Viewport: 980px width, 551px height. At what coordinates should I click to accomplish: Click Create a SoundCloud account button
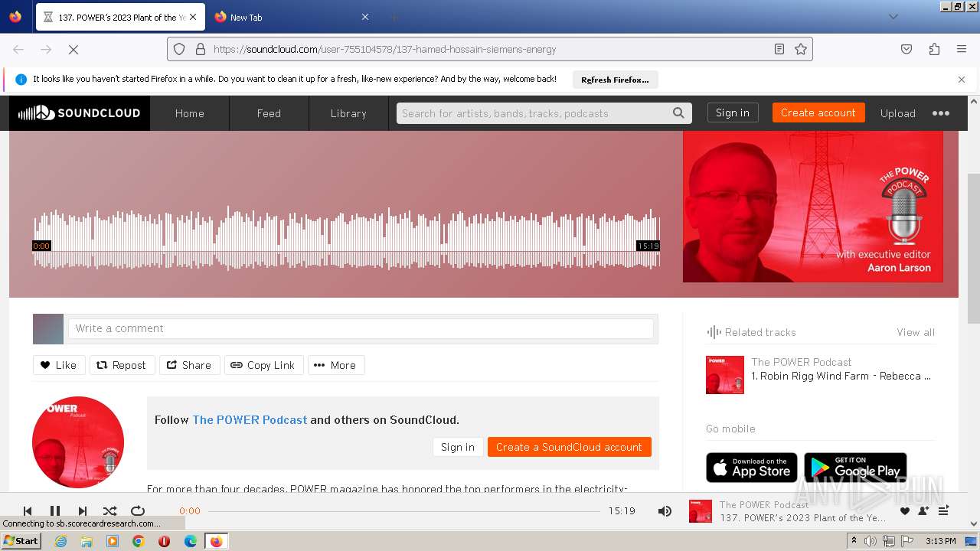click(569, 447)
